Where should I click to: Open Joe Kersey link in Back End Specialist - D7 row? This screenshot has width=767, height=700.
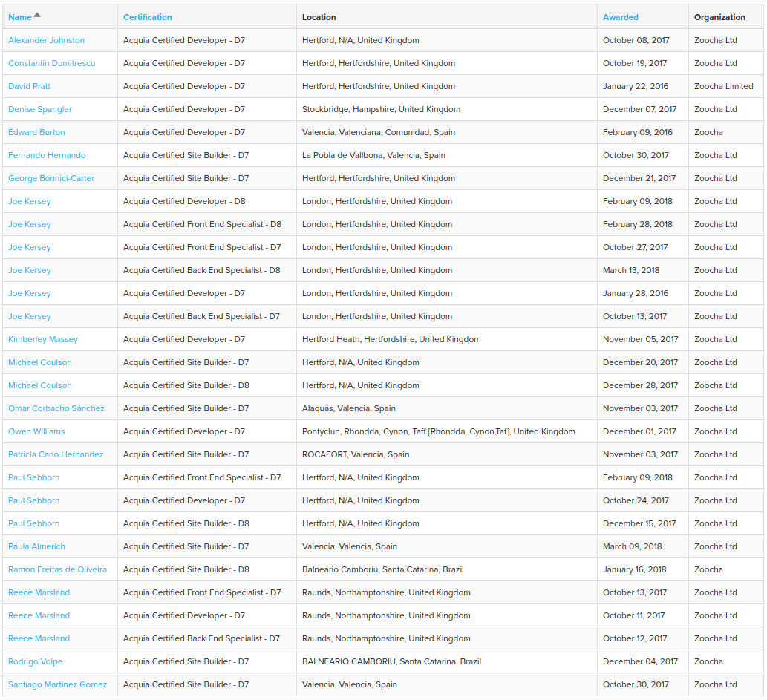(30, 316)
